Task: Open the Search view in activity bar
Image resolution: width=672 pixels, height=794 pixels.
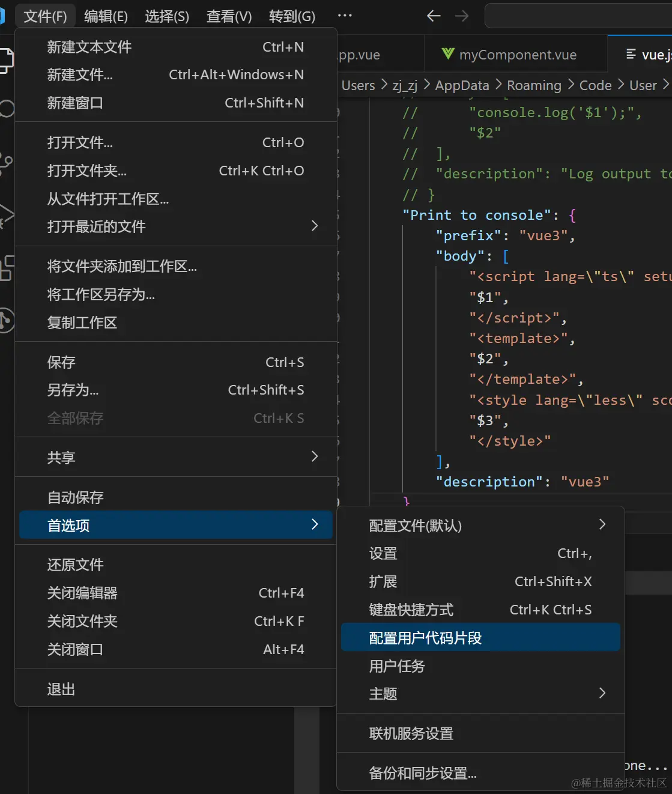Action: tap(6, 109)
